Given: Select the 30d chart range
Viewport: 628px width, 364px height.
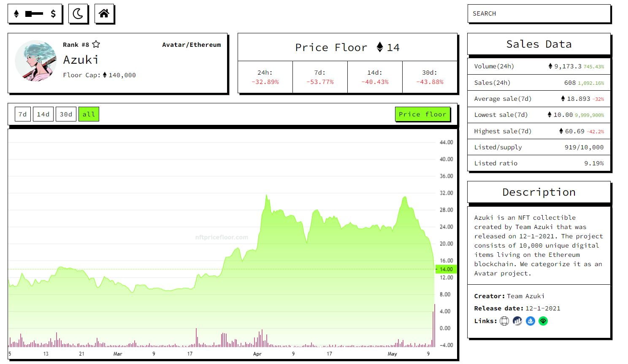Looking at the screenshot, I should pyautogui.click(x=66, y=114).
